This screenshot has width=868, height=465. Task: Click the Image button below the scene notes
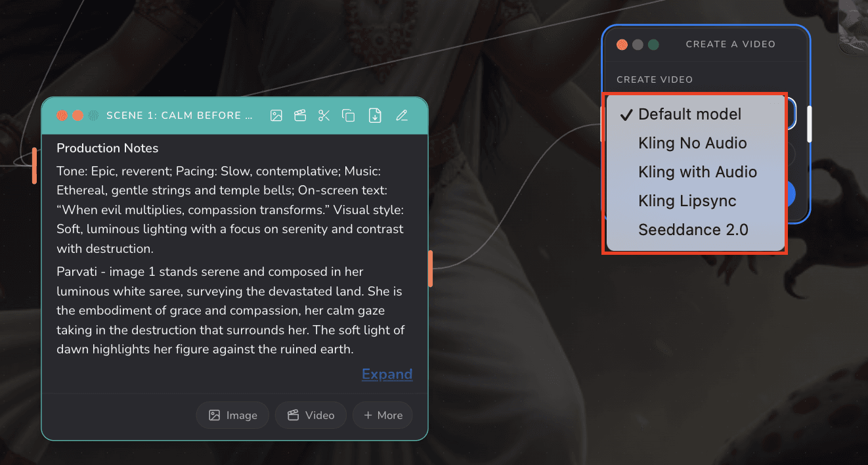pos(232,415)
